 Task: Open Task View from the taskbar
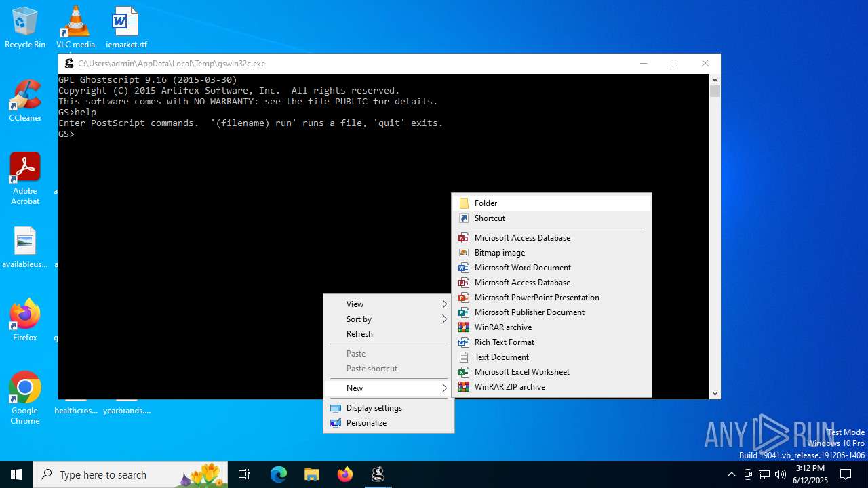244,474
